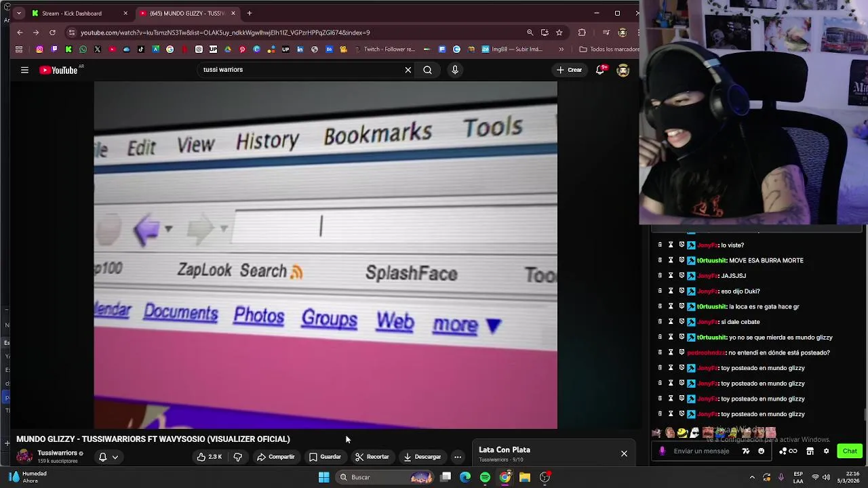
Task: Open the YouTube hamburger guide menu
Action: (x=24, y=70)
